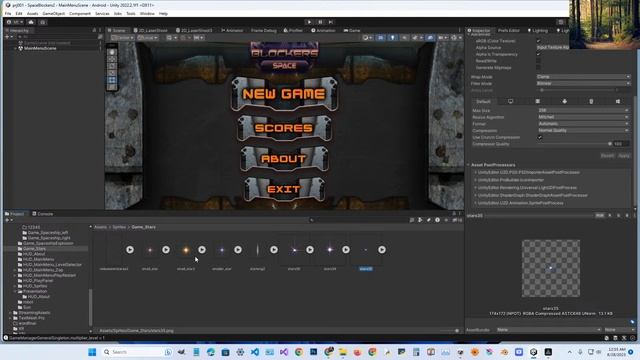640x360 pixels.
Task: Open the Alpha Source dropdown
Action: 553,47
